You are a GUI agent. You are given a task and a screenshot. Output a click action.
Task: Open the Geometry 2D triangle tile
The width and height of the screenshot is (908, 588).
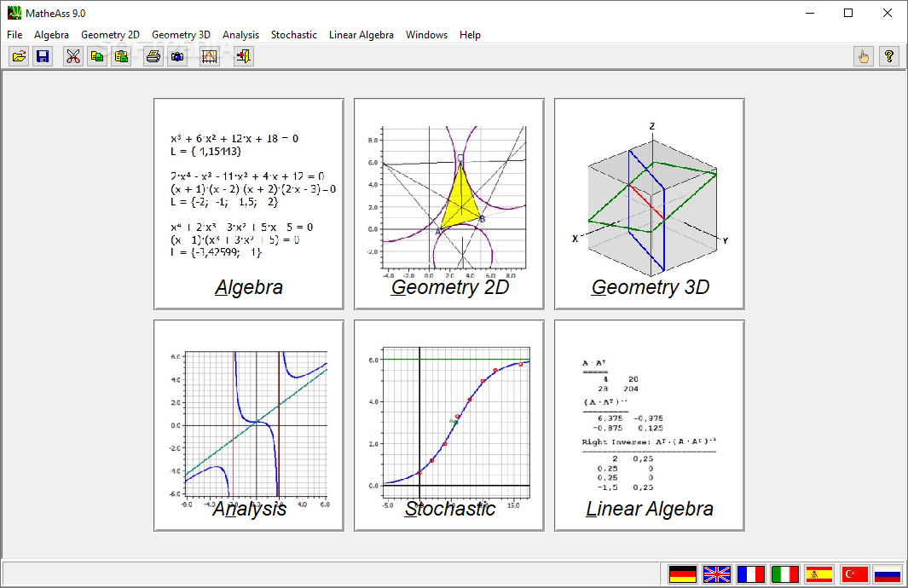[x=449, y=204]
